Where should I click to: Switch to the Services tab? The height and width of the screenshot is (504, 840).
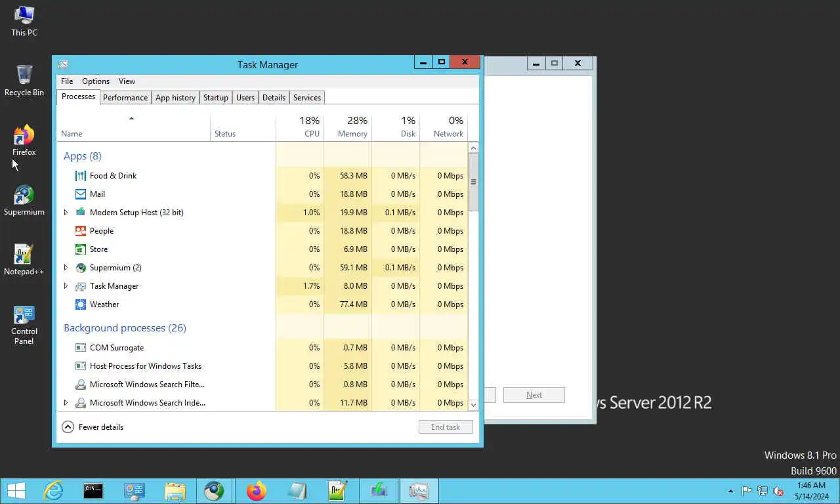tap(307, 98)
